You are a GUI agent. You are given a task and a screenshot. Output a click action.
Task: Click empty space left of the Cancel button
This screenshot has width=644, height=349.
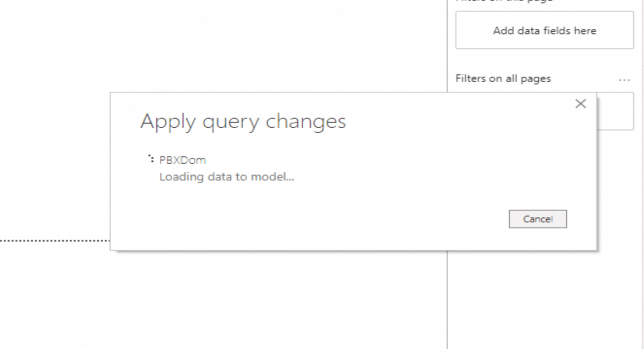click(376, 219)
